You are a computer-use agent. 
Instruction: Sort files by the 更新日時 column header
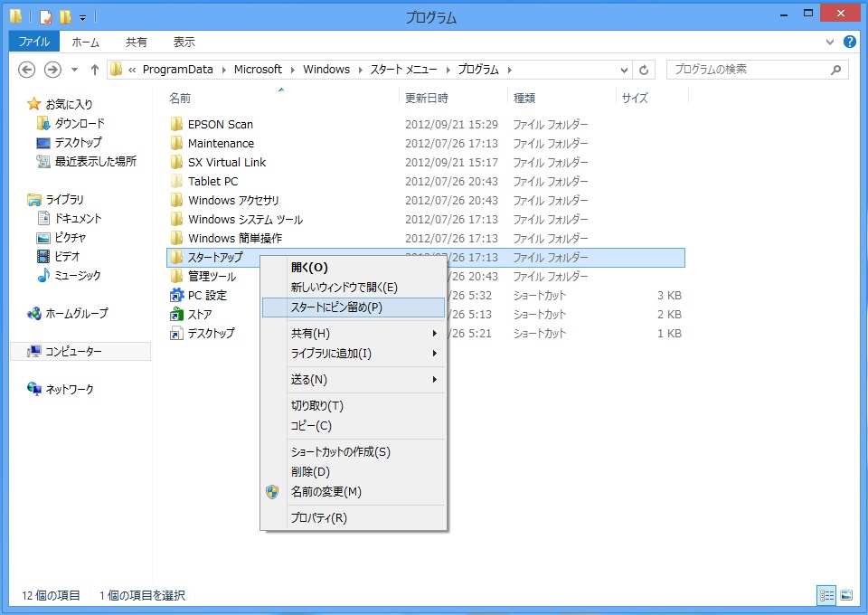(x=427, y=98)
